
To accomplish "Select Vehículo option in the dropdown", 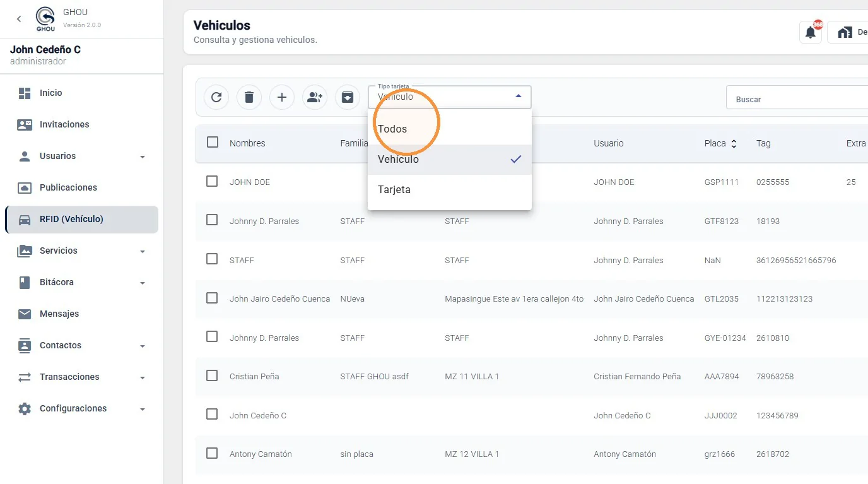I will tap(450, 159).
